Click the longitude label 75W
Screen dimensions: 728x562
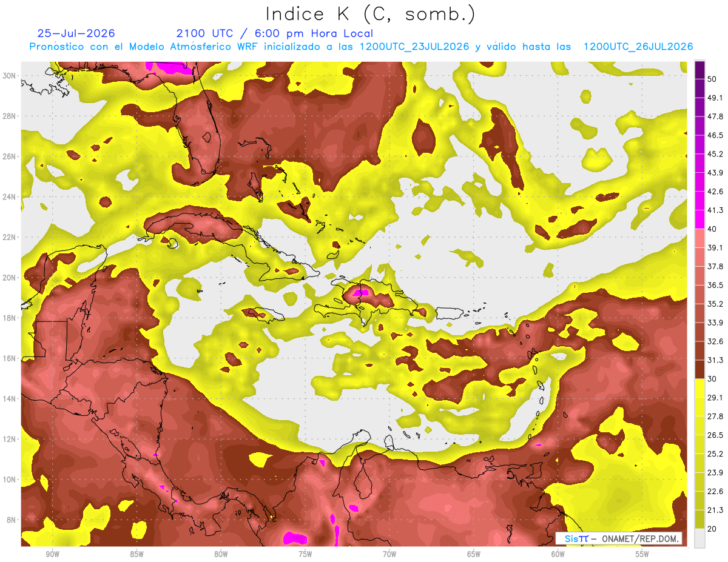click(x=305, y=555)
